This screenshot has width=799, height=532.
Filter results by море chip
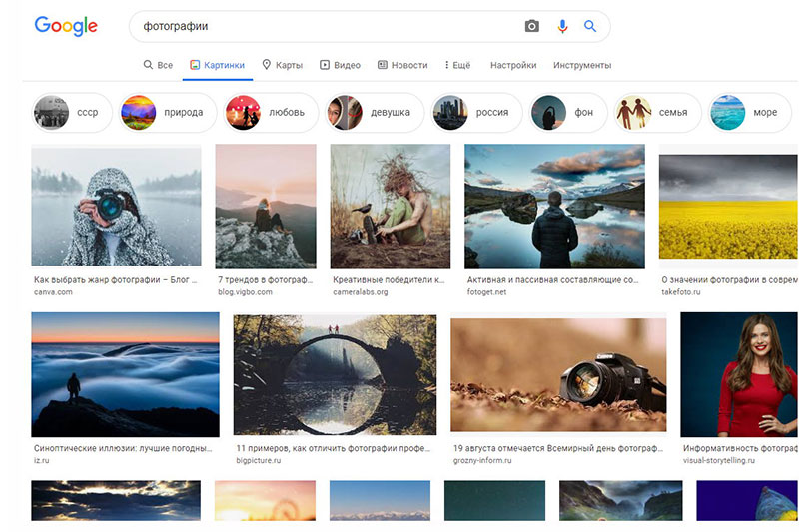click(749, 113)
